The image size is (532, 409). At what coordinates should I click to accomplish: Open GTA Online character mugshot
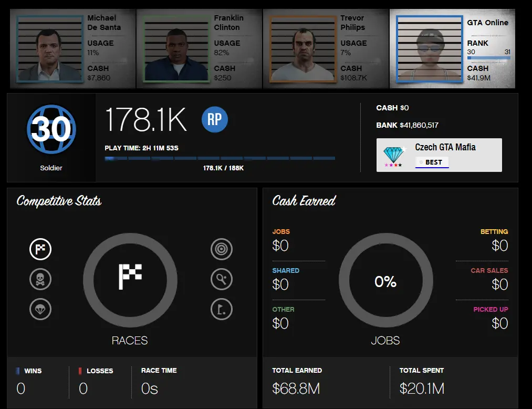pos(430,49)
